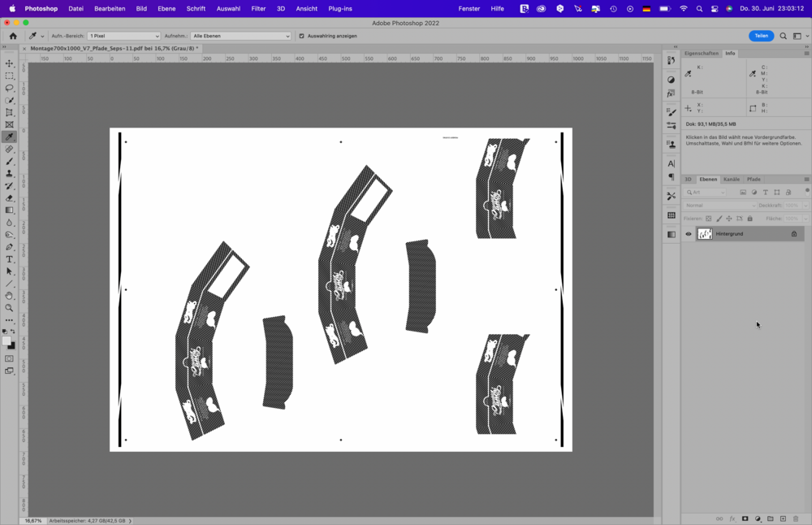Select the Move tool

(9, 63)
